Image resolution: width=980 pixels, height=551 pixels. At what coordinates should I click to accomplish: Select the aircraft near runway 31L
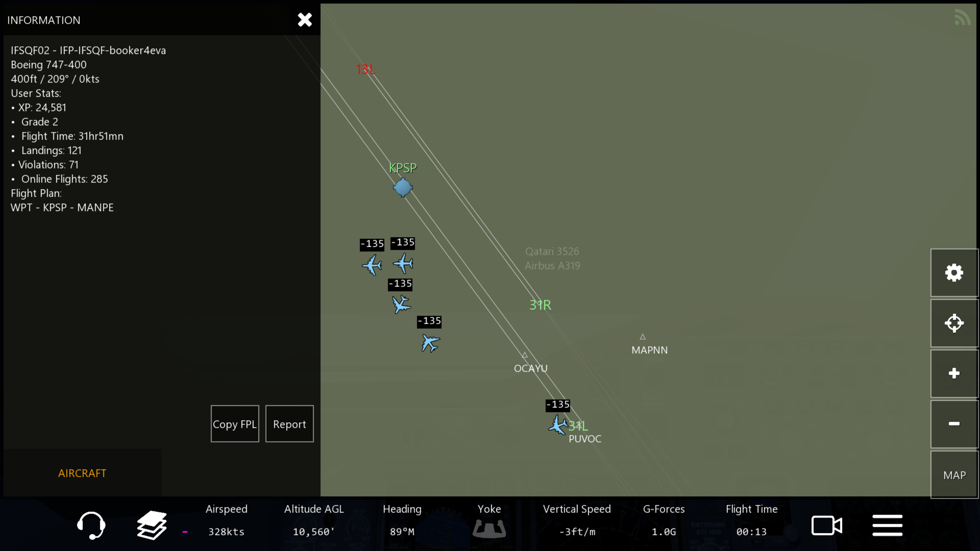point(558,425)
